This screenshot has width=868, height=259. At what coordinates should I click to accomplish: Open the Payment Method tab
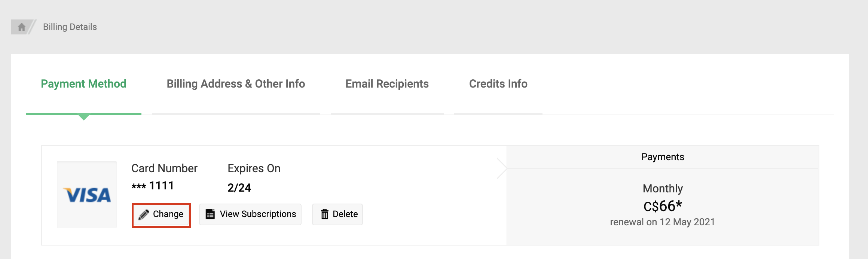(83, 84)
